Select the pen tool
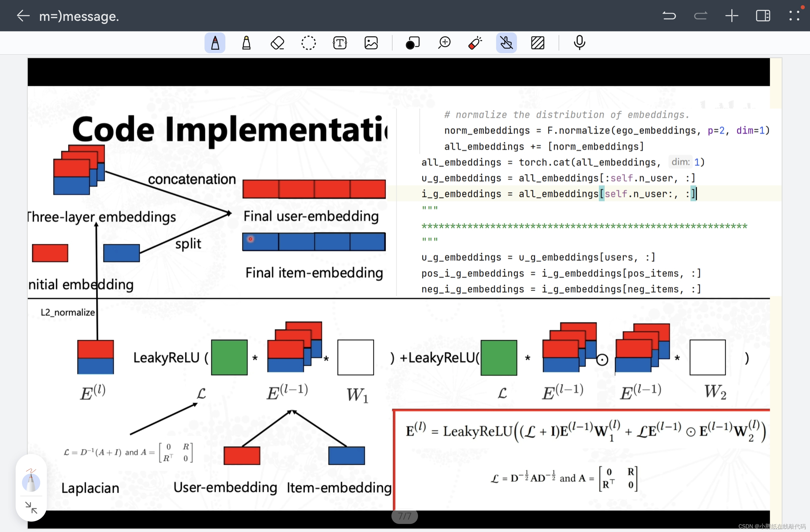810x532 pixels. click(x=215, y=43)
